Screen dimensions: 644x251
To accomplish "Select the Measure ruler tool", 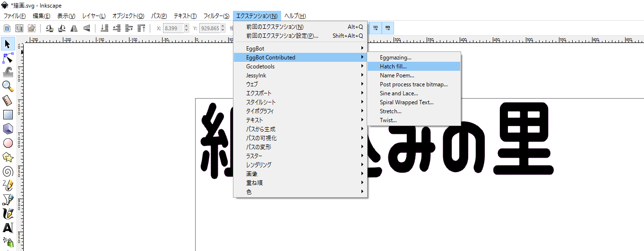I will point(8,100).
